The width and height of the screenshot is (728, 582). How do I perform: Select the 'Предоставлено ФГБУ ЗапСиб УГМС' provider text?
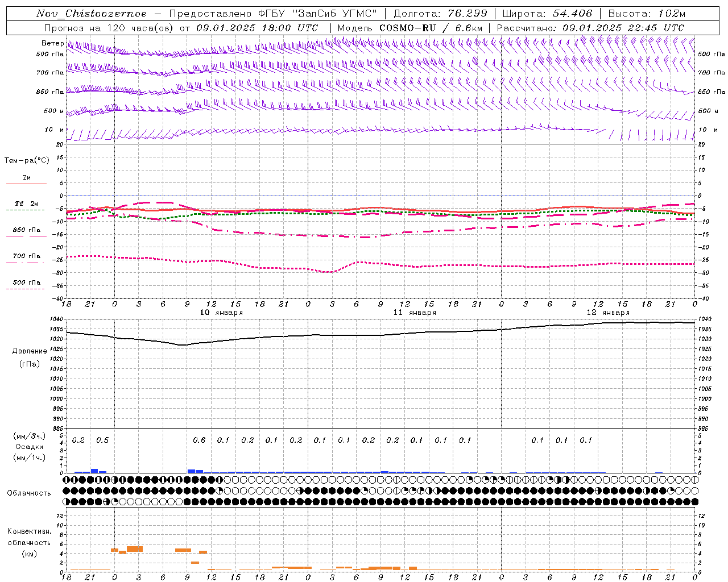point(273,14)
